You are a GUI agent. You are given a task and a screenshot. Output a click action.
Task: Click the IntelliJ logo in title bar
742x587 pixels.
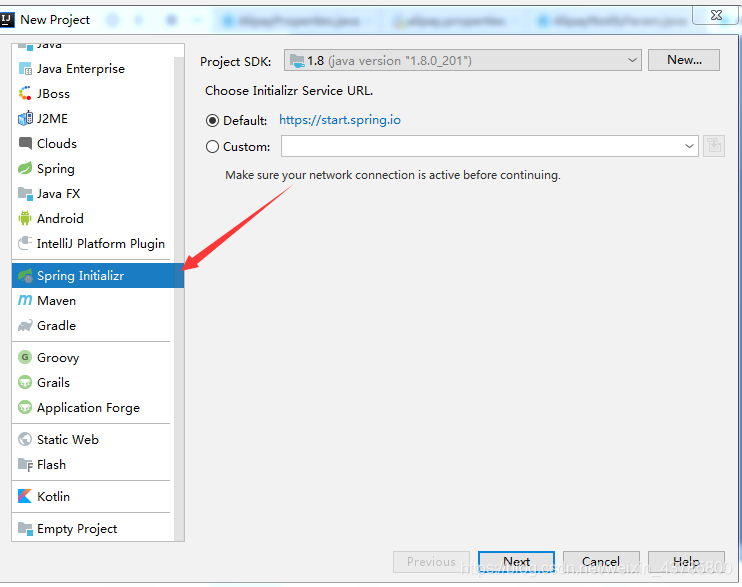[7, 19]
